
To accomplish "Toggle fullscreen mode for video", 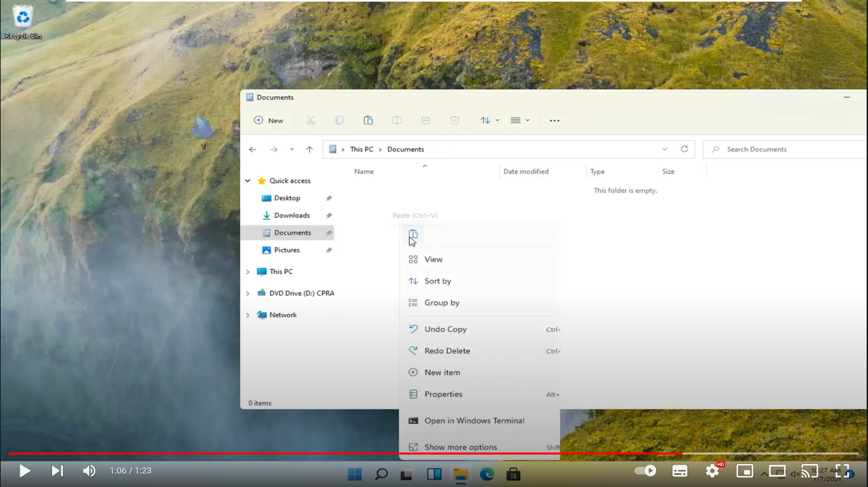I will (x=842, y=471).
